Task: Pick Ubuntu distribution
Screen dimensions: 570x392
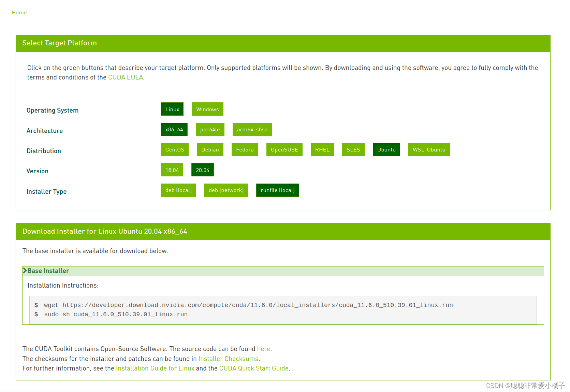Action: point(386,149)
